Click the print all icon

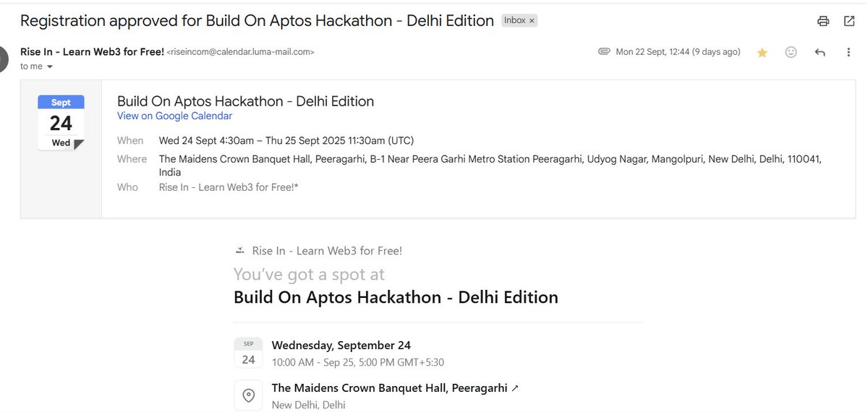coord(823,21)
